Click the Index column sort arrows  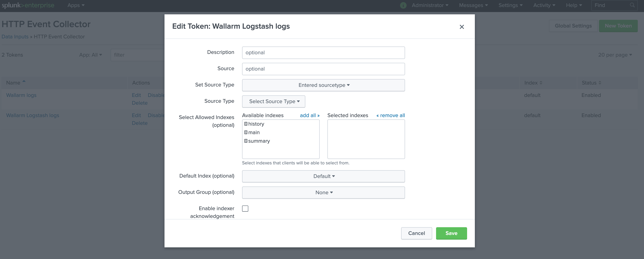click(541, 83)
